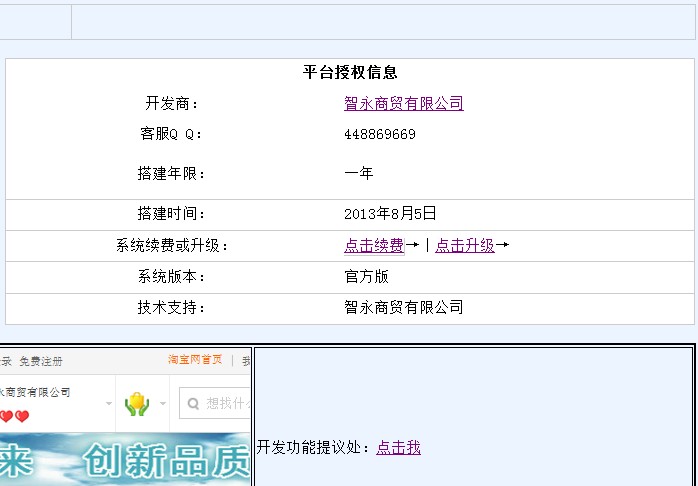Click the 创新品质 banner image
Screen dimensions: 698x486
tap(125, 461)
